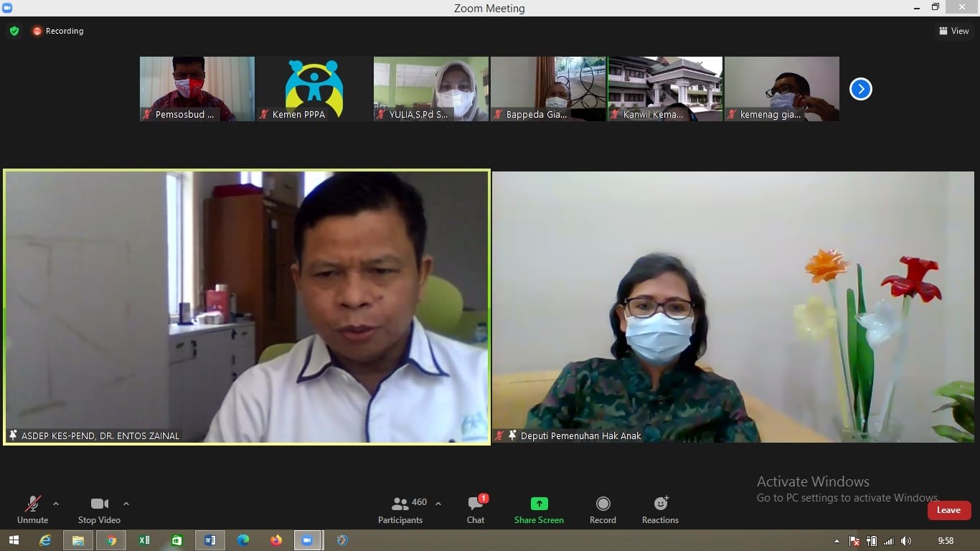Stop the video camera
980x551 pixels.
pos(99,510)
